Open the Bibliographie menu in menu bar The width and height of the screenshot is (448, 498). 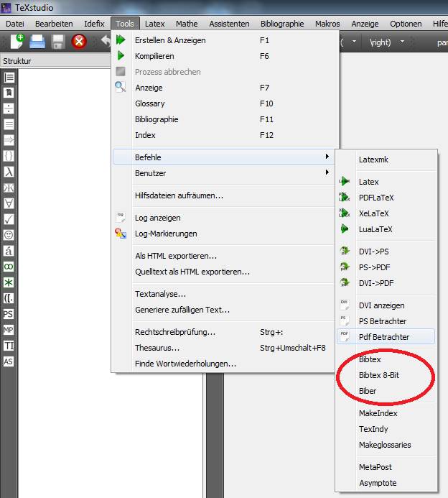coord(282,24)
